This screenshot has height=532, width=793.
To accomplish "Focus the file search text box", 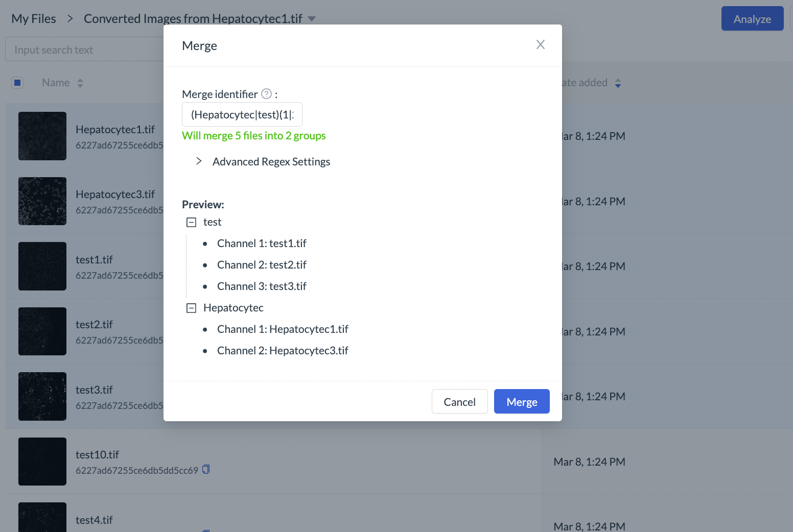I will pyautogui.click(x=84, y=50).
